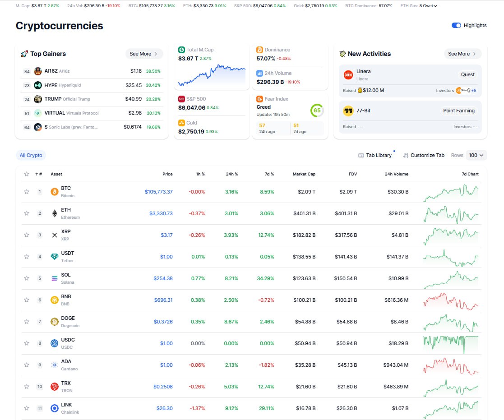The image size is (504, 420).
Task: Click the Total M.Cap line chart
Action: (212, 75)
